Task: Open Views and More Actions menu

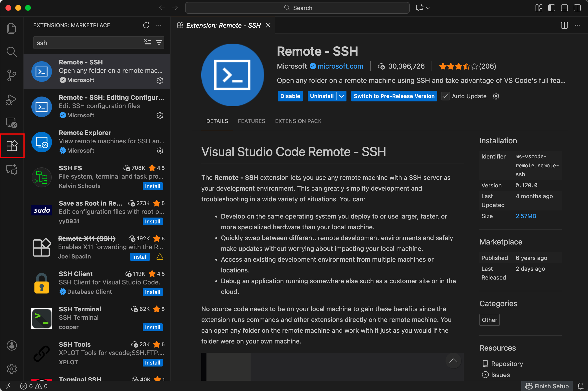Action: [x=159, y=25]
